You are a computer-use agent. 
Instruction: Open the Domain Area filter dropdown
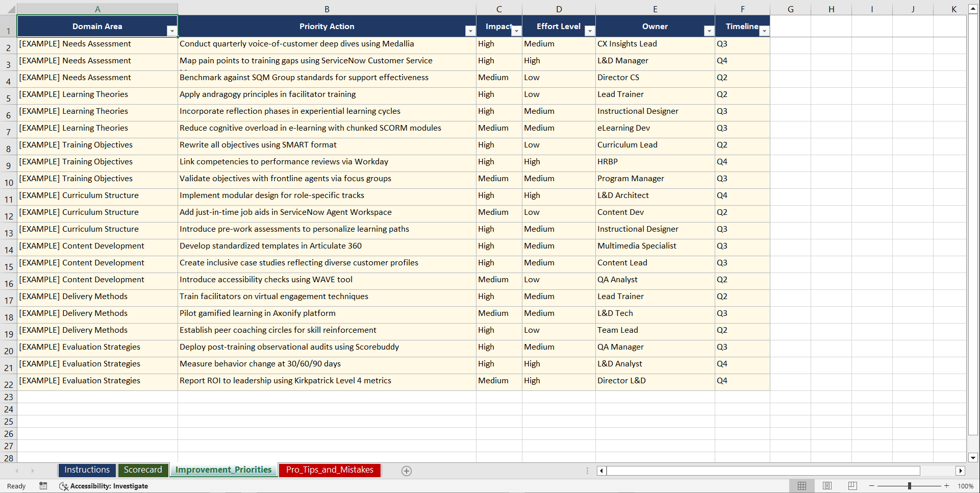point(172,31)
